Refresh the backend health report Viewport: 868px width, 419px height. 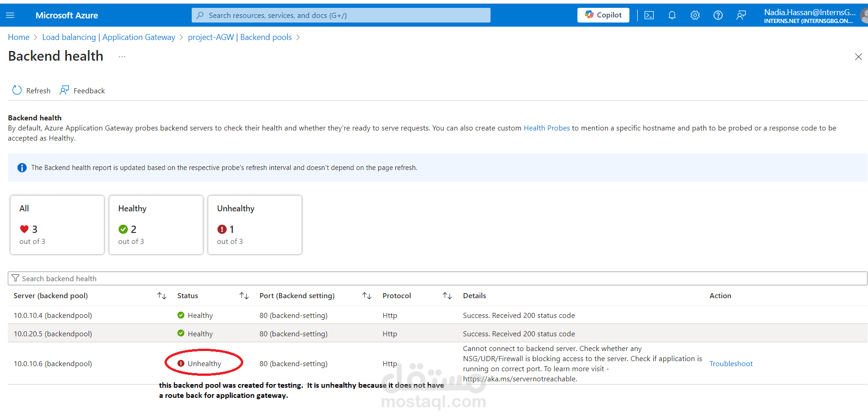(31, 91)
